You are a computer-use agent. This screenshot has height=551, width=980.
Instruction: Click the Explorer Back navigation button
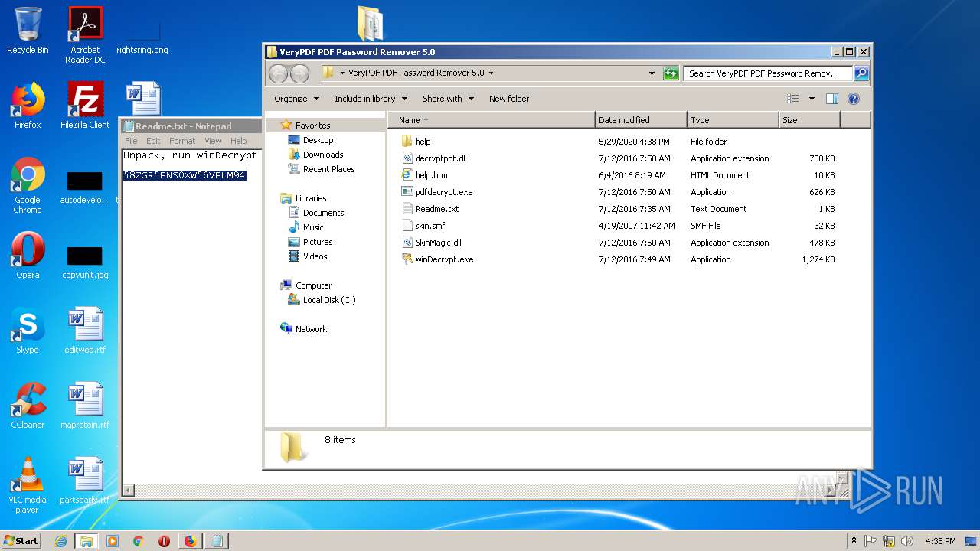278,73
